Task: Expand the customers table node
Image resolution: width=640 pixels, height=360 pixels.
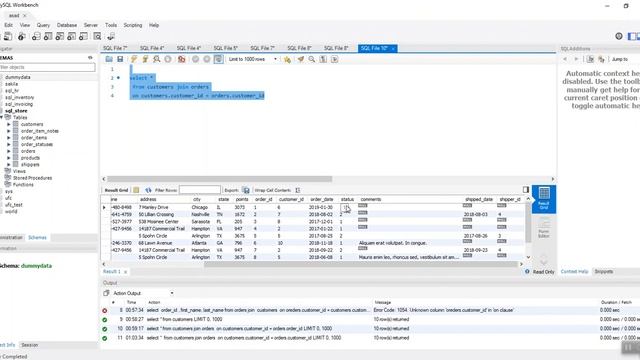Action: pos(9,124)
